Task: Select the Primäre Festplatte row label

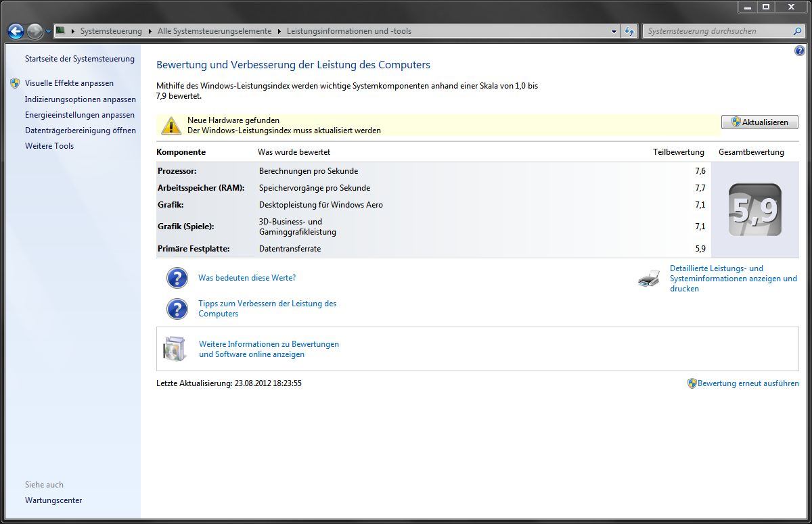Action: coord(194,249)
